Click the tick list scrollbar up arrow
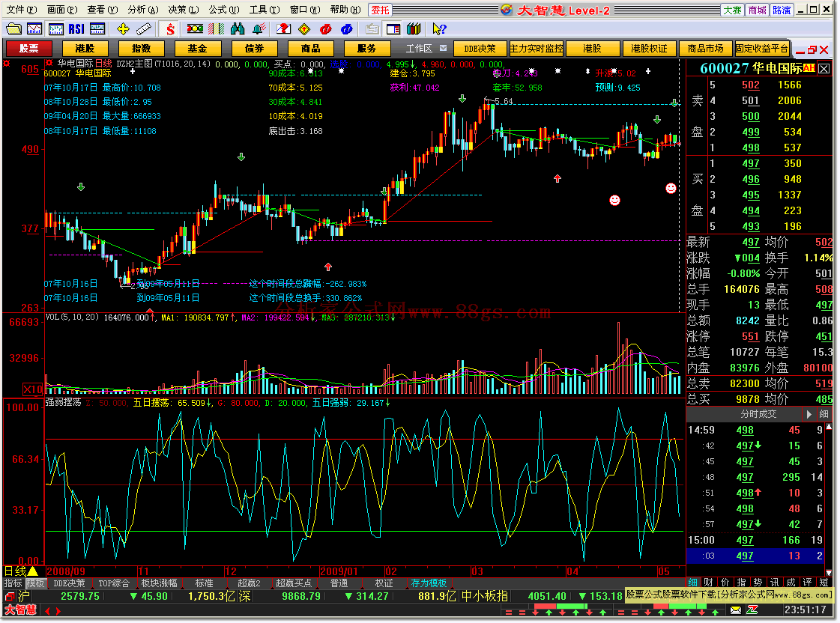 pos(830,427)
